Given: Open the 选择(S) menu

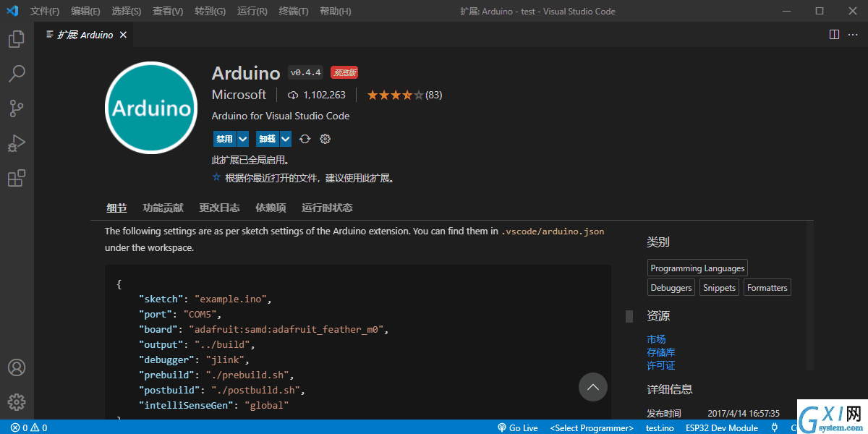Looking at the screenshot, I should tap(127, 11).
